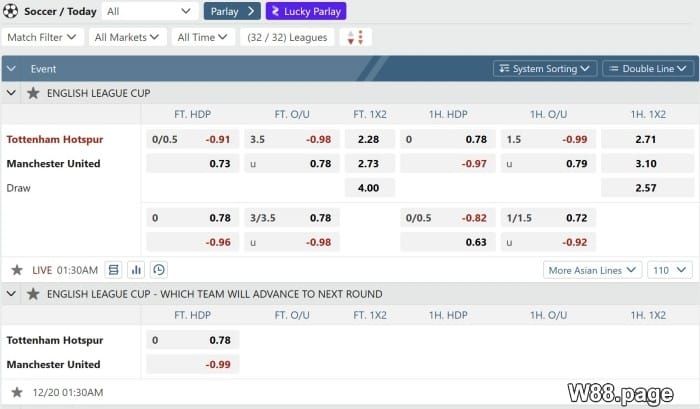Pick FT under odds 0.78 on the 3.5 line
700x409 pixels.
click(x=292, y=163)
